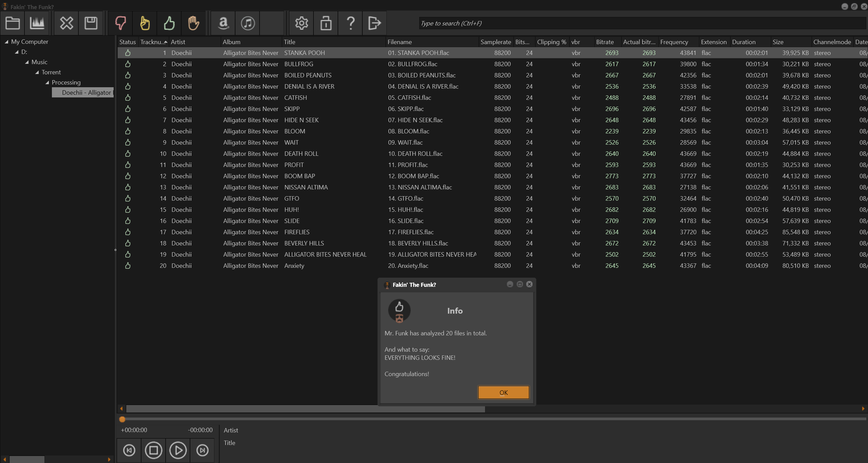Select the FIREFLIES track row

[x=297, y=232]
